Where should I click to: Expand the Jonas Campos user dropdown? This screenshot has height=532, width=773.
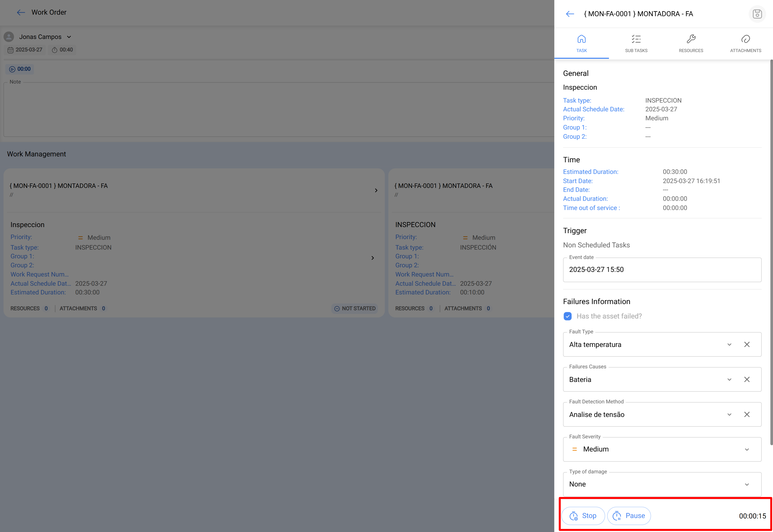point(69,37)
